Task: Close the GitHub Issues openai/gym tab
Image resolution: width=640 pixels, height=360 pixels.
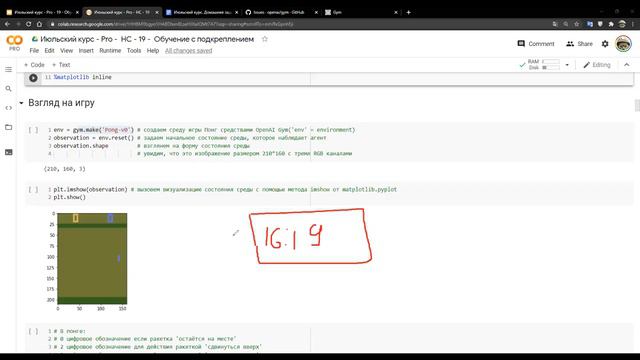Action: pyautogui.click(x=316, y=12)
